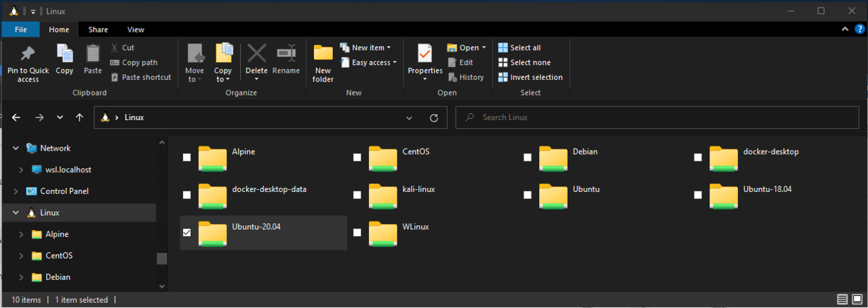Click the Linux penguin icon in title bar

(x=14, y=11)
